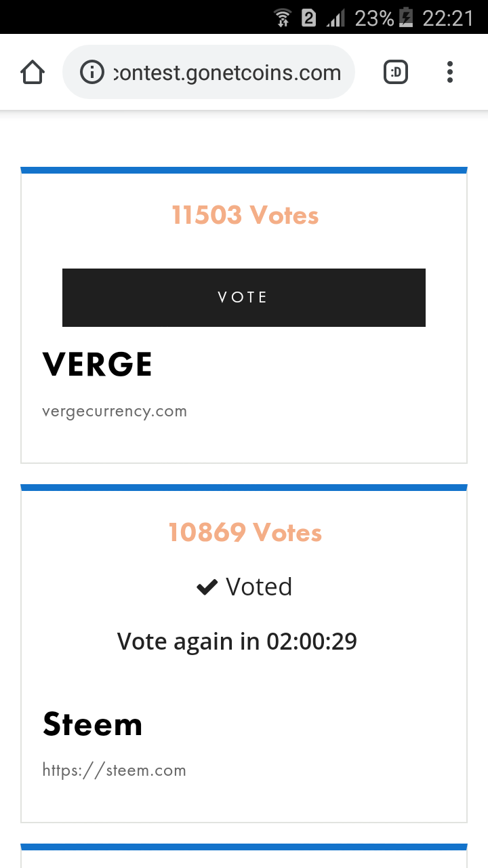Open the vergecurrency.com link
This screenshot has height=868, width=488.
click(115, 412)
